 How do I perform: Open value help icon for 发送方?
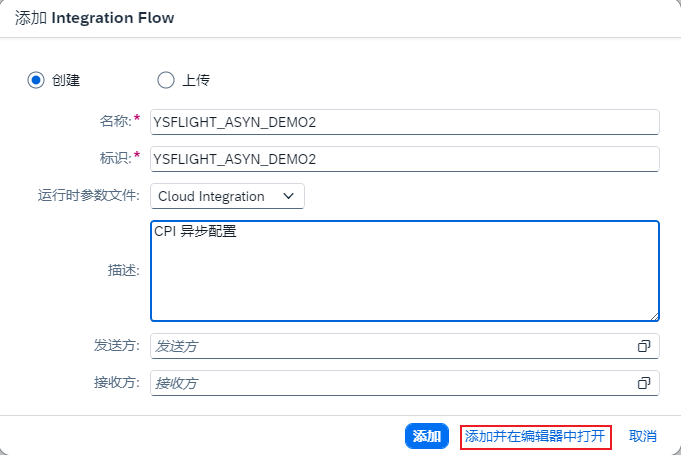[644, 346]
